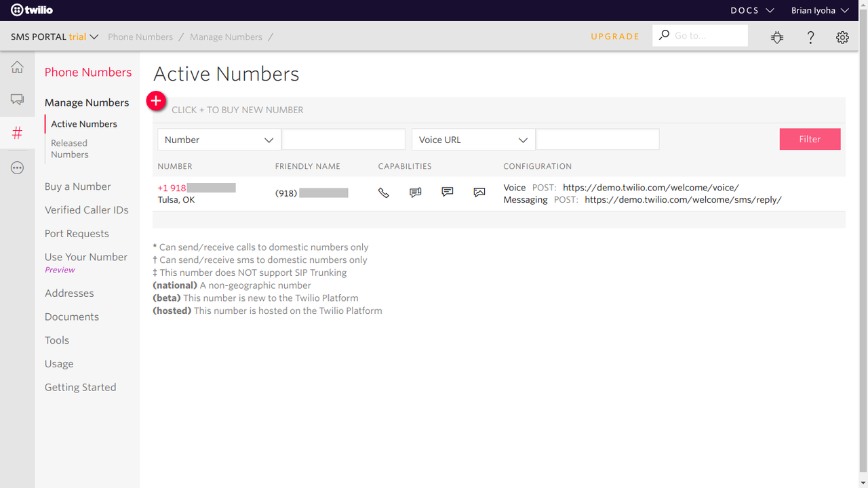Open Tools page in sidebar
Screen dimensions: 868x488
(57, 340)
